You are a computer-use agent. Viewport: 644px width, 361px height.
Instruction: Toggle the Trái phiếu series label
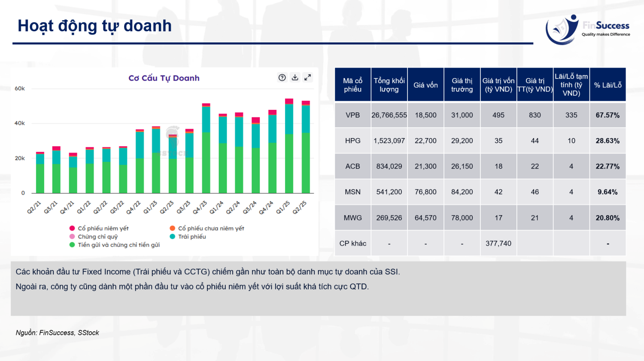tap(192, 237)
